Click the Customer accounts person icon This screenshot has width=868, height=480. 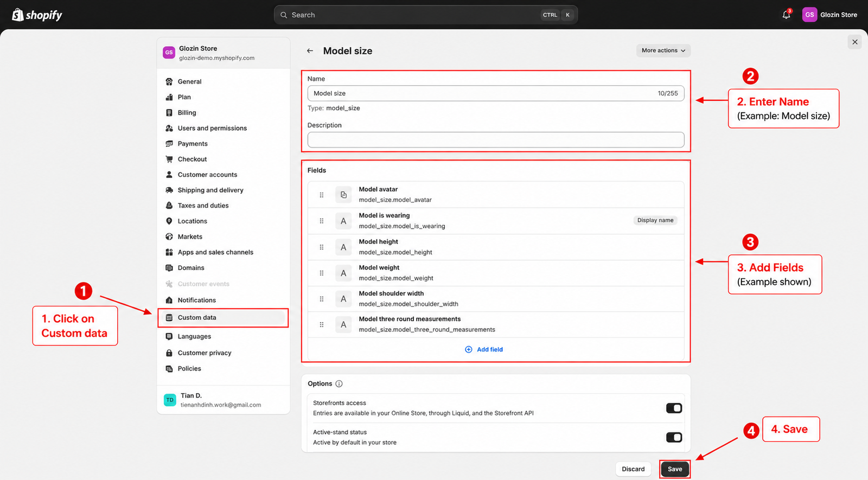pos(169,175)
